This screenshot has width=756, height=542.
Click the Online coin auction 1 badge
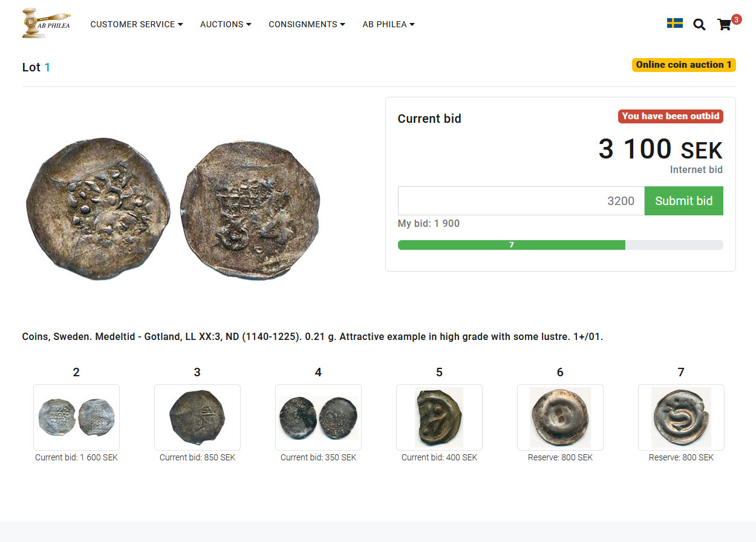click(x=683, y=65)
